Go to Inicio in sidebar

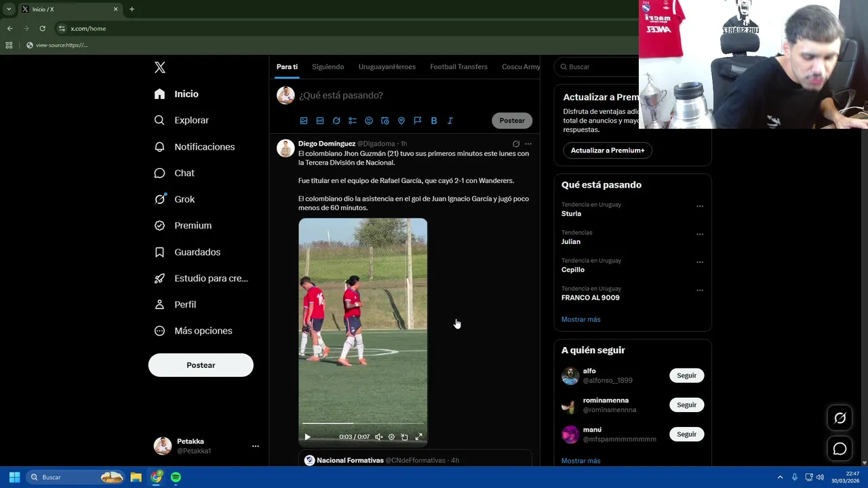click(x=176, y=94)
